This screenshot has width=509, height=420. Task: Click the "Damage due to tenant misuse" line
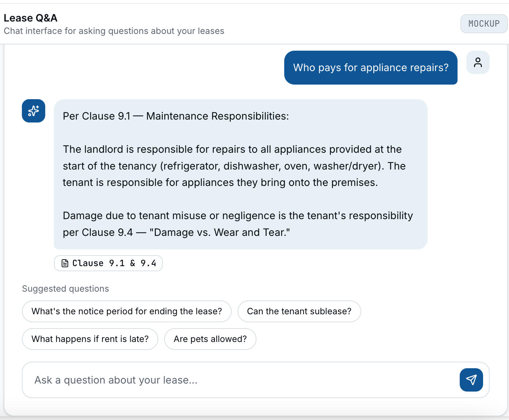pos(238,215)
